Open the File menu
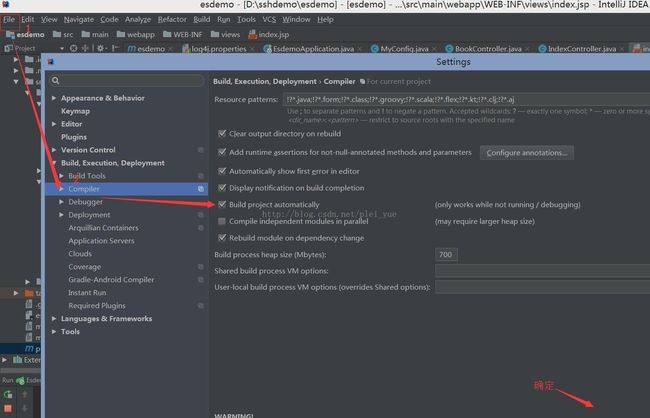The width and height of the screenshot is (650, 418). [9, 19]
